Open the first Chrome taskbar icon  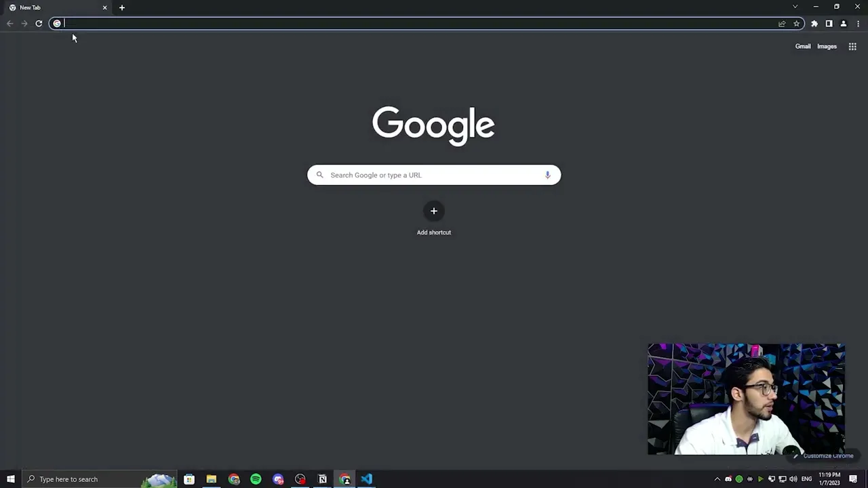(234, 479)
